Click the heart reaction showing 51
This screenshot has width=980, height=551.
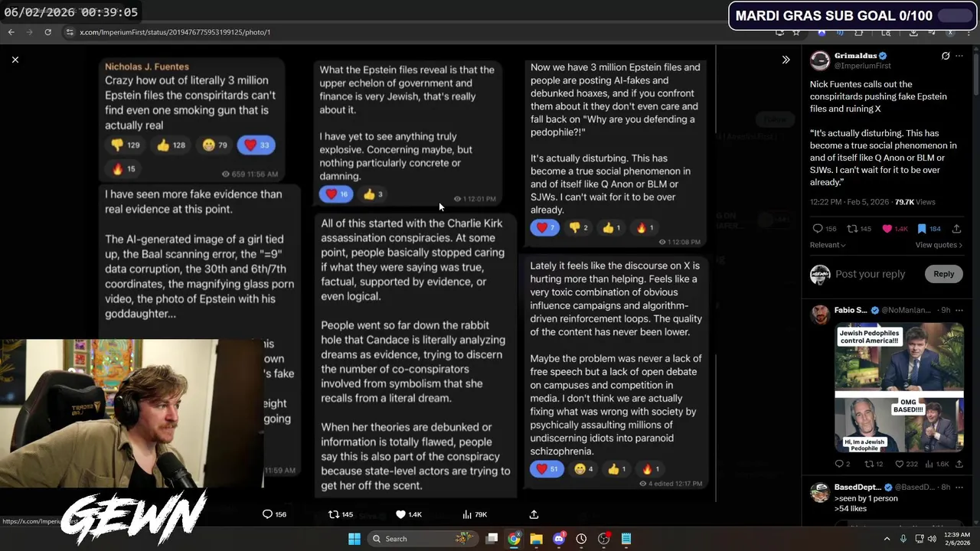point(548,469)
